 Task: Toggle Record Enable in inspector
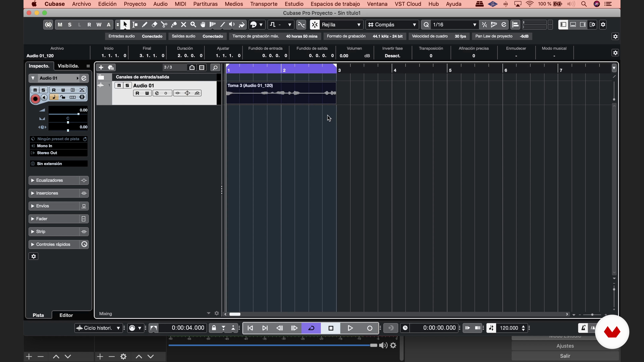35,99
